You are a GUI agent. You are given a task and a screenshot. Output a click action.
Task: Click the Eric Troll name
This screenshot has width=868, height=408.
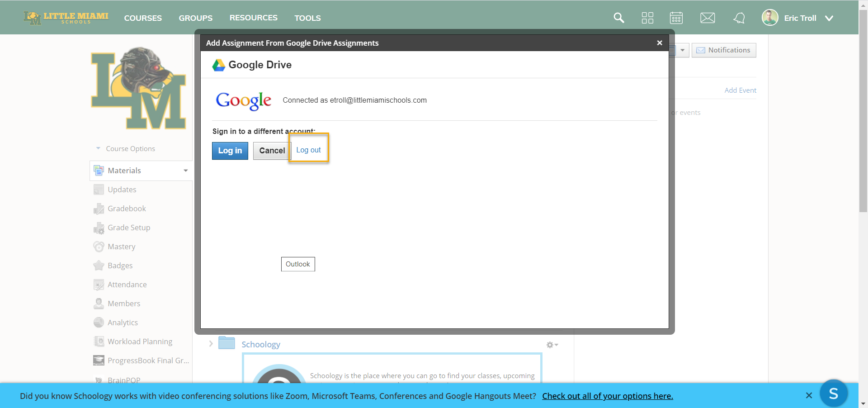[x=800, y=18]
